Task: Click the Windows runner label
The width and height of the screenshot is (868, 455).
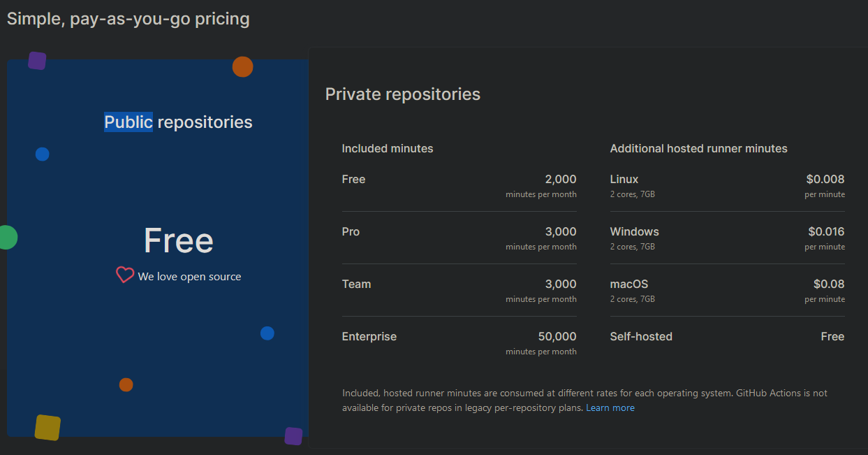Action: 634,231
